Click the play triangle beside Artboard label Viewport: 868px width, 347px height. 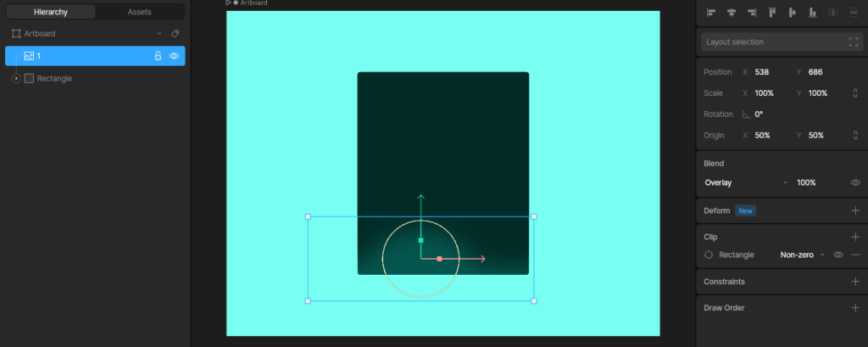point(229,3)
